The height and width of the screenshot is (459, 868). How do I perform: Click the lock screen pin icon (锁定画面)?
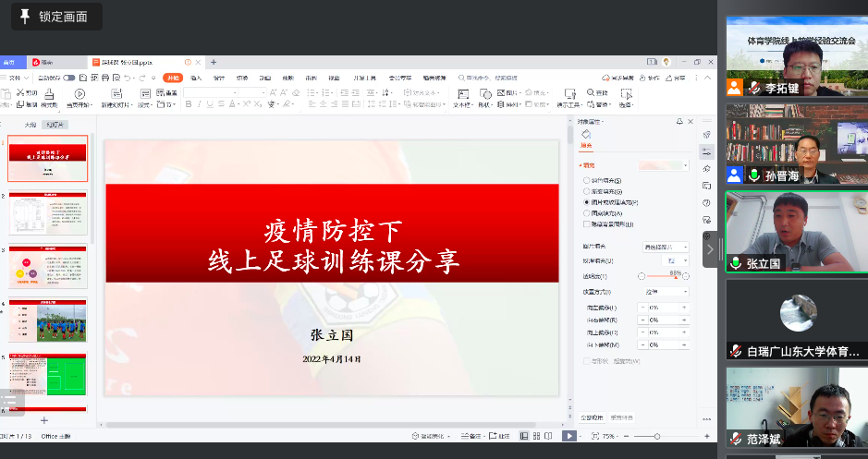coord(24,17)
